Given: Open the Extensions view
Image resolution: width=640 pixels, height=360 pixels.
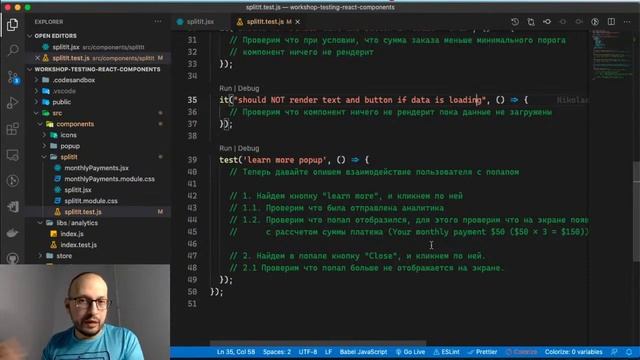Looking at the screenshot, I should coord(13,129).
